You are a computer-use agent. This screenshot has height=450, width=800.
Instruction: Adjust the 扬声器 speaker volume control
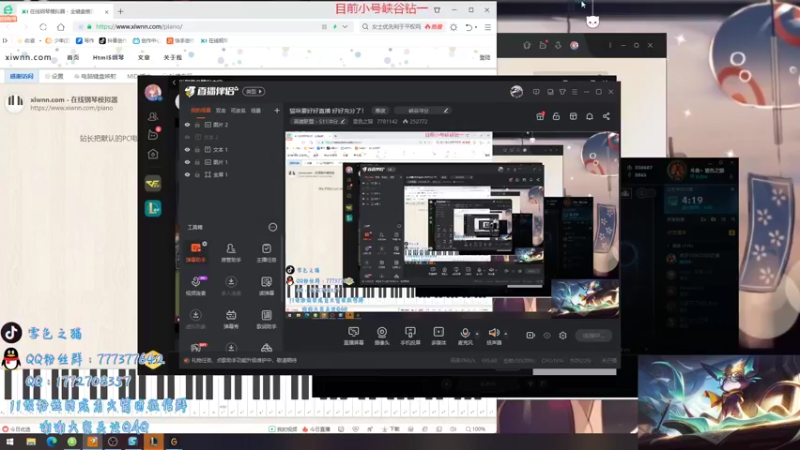[493, 336]
